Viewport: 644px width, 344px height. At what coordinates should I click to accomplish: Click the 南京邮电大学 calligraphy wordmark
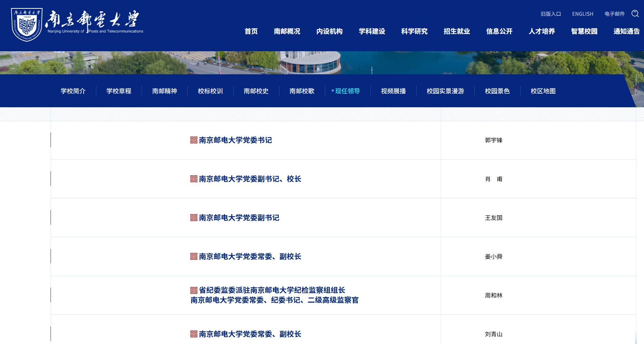click(x=92, y=19)
